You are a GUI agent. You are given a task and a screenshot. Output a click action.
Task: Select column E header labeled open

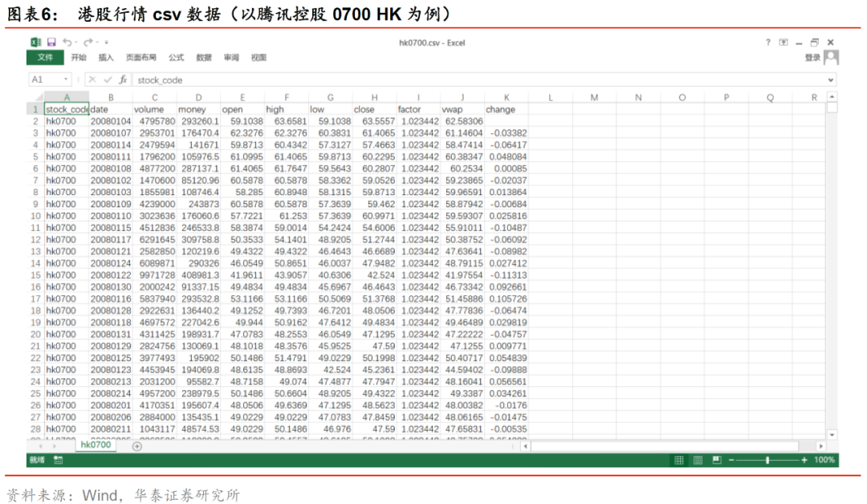click(x=242, y=96)
